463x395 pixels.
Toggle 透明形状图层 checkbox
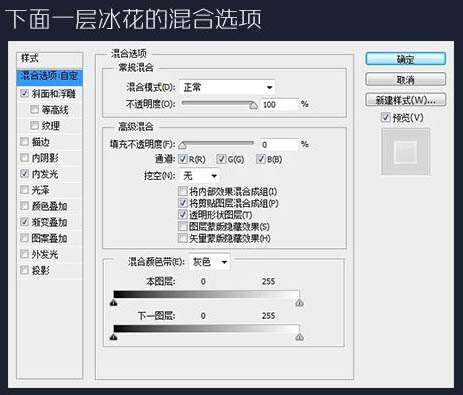183,215
